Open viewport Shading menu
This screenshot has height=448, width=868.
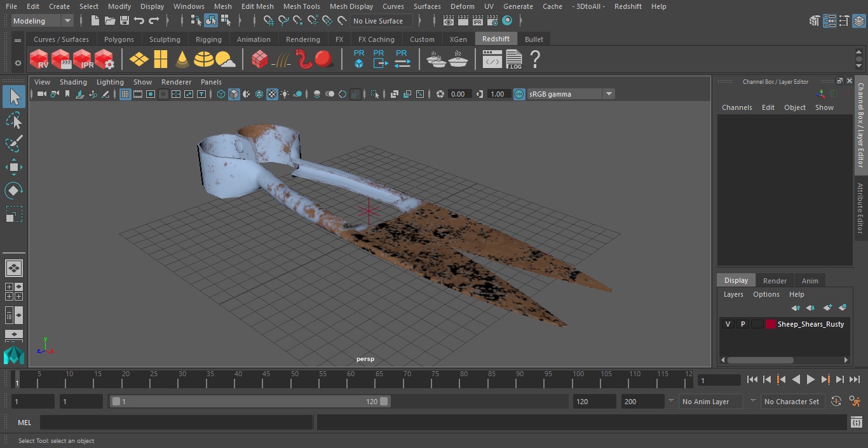click(x=73, y=82)
